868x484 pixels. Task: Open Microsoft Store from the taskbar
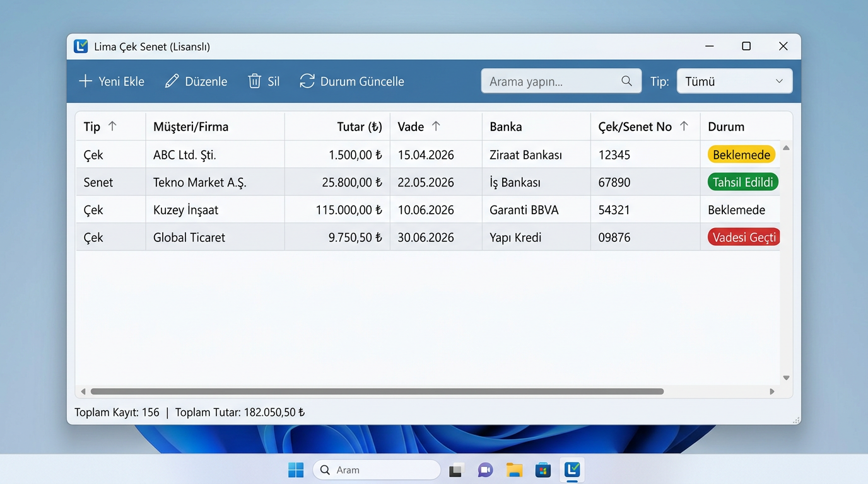[543, 470]
